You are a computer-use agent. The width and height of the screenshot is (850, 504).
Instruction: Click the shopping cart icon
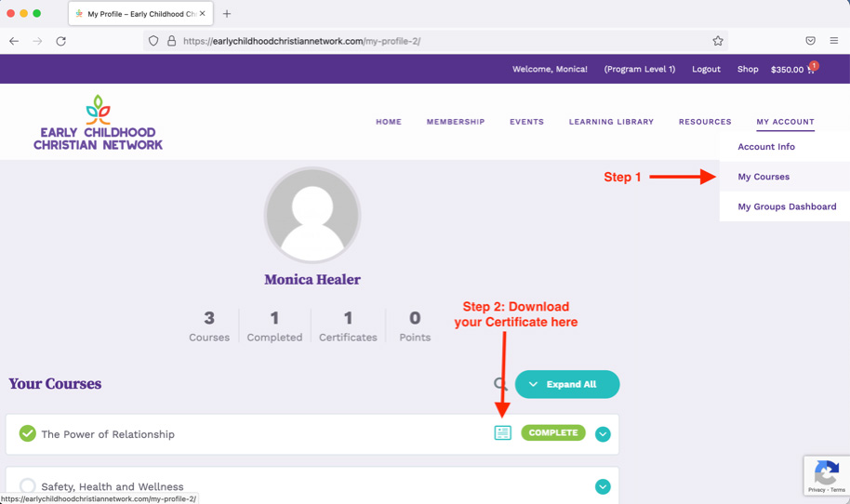(x=810, y=70)
